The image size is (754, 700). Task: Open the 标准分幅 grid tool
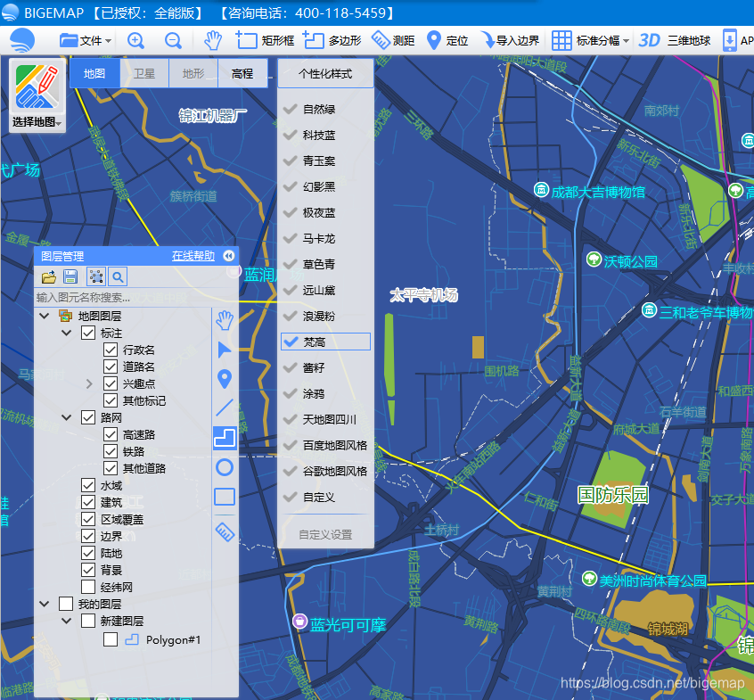[x=590, y=40]
